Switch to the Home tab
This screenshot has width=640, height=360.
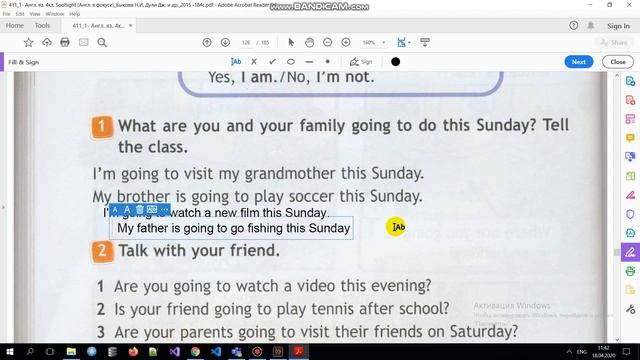pos(15,25)
